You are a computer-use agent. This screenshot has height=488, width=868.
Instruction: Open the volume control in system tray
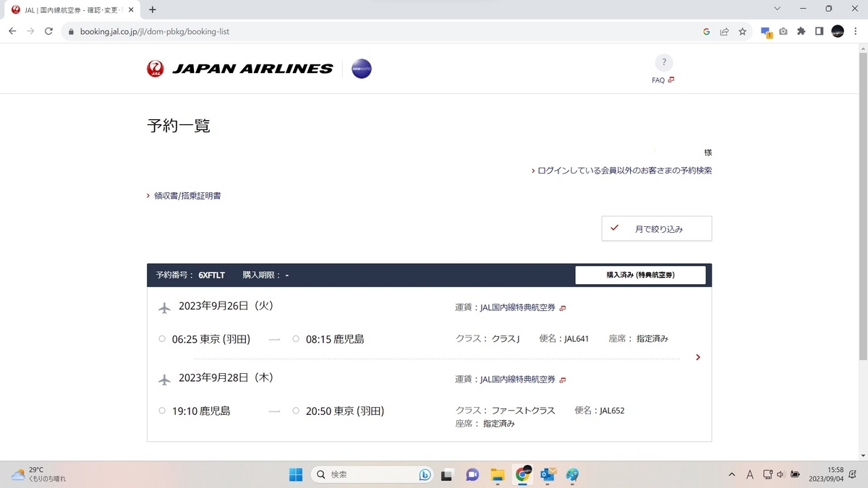781,475
